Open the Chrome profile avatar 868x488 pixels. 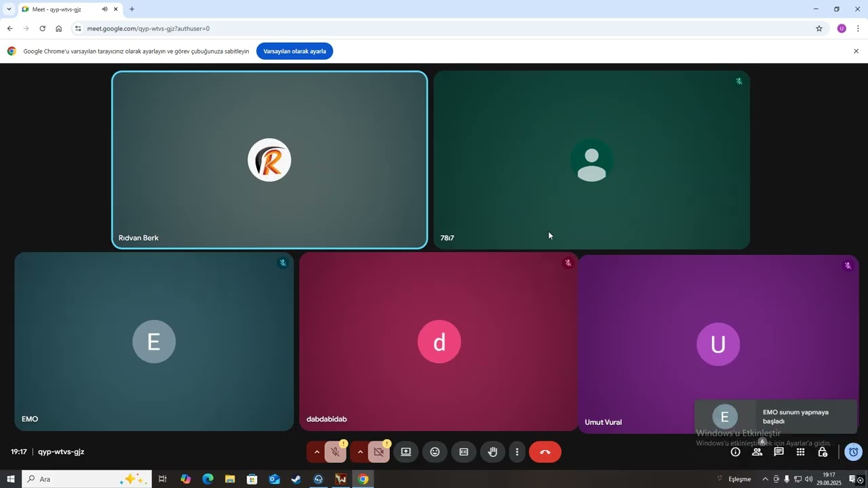pyautogui.click(x=842, y=28)
